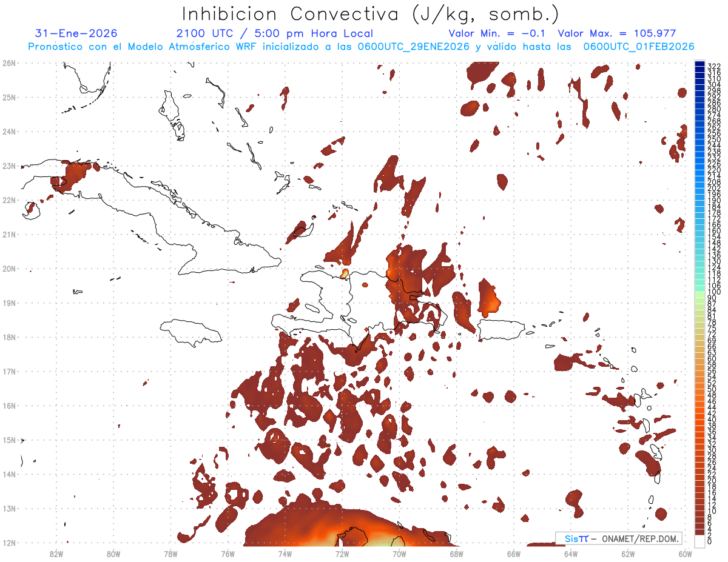The image size is (728, 562).
Task: Click the 21N latitude label
Action: (x=9, y=234)
